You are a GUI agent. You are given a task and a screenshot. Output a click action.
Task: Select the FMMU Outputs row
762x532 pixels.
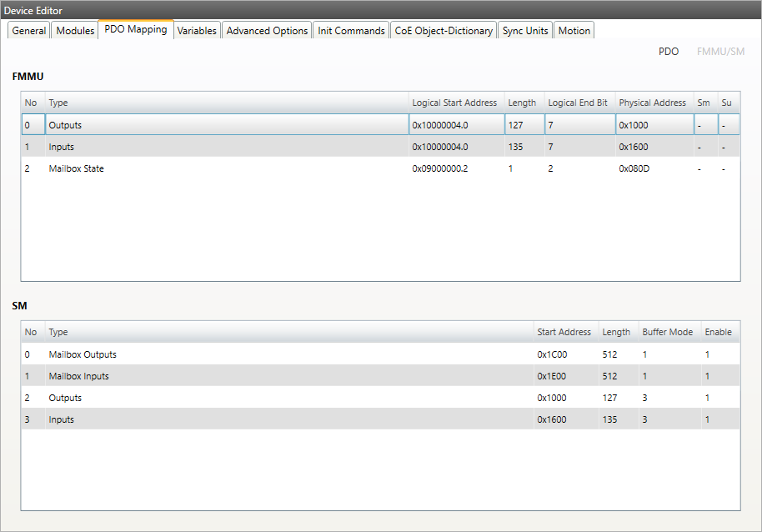tap(225, 125)
